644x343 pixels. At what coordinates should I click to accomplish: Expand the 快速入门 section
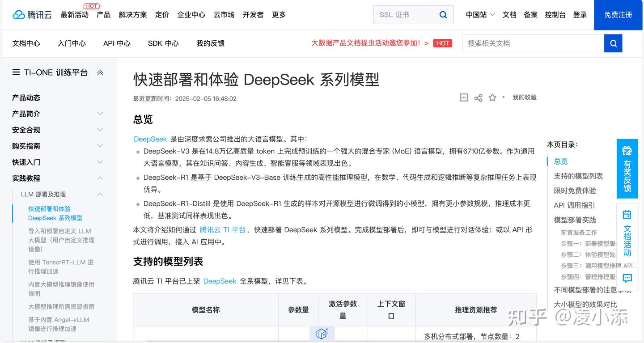pyautogui.click(x=100, y=162)
